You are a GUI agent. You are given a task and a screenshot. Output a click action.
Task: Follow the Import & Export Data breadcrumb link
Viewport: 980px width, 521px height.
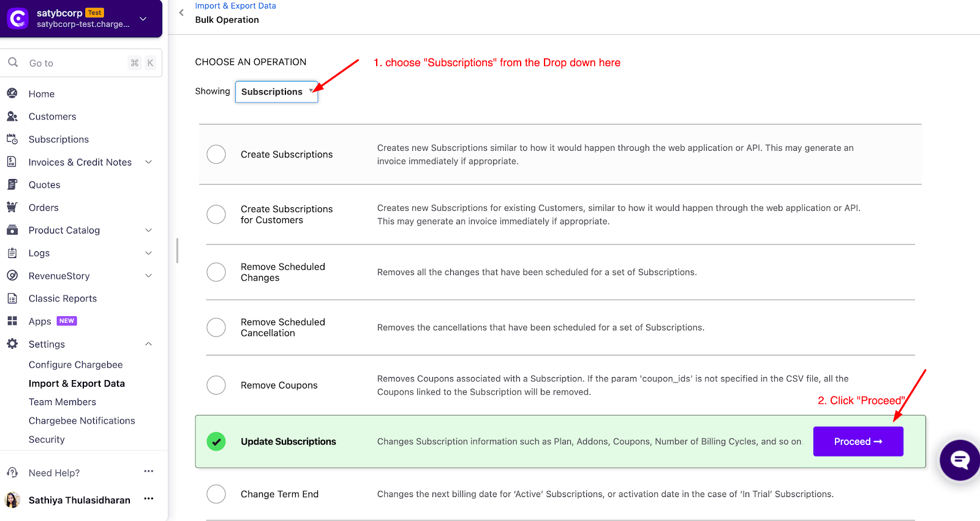tap(236, 6)
